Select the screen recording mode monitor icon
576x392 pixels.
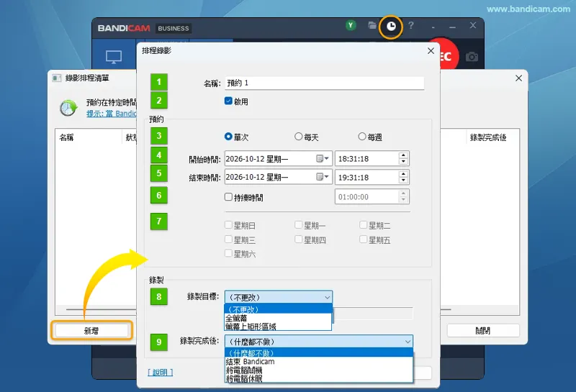114,57
